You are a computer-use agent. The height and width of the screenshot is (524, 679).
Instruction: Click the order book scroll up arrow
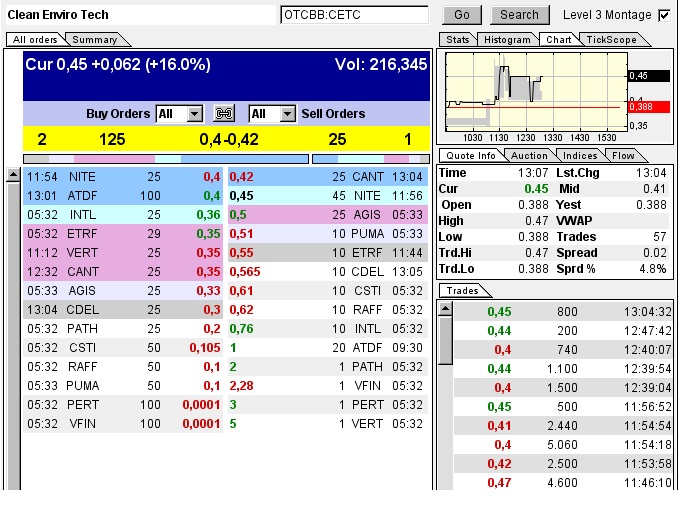(13, 175)
